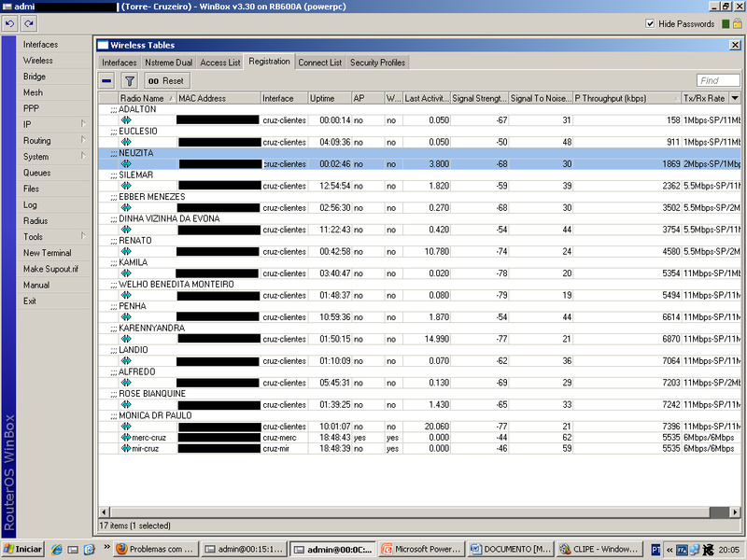Click the wireless icon beside mir-cruz
Viewport: 747px width, 560px height.
pos(126,448)
